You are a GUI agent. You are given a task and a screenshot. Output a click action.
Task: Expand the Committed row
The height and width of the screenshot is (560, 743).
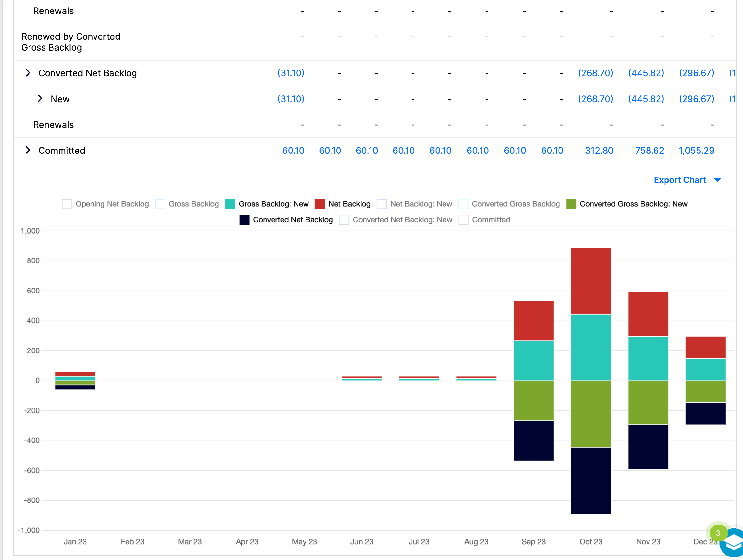[28, 150]
